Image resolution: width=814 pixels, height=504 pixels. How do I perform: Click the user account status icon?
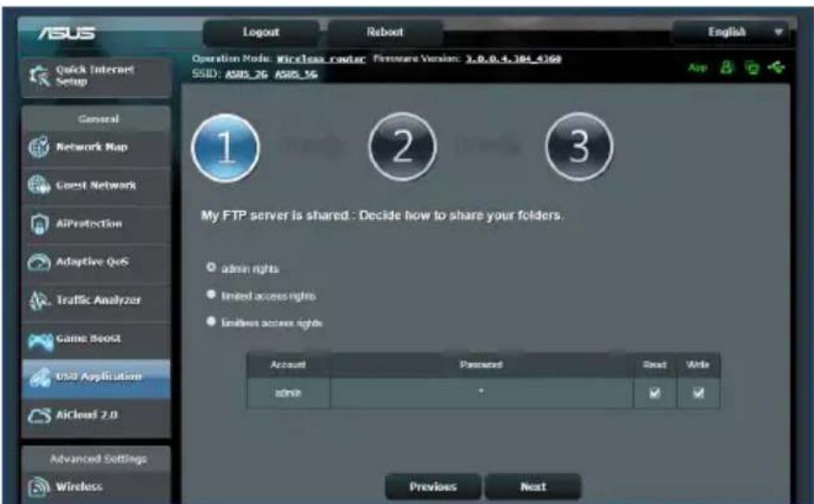click(x=726, y=66)
